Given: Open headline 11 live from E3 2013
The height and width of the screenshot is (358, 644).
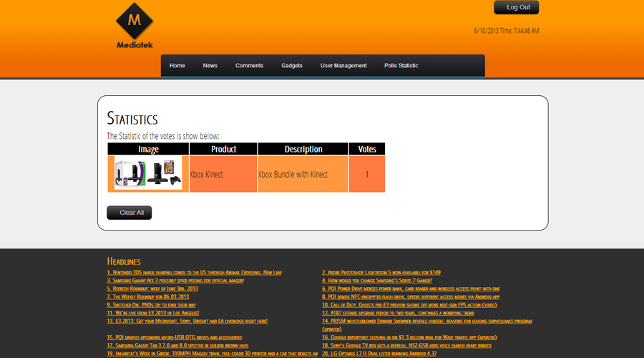Looking at the screenshot, I should (153, 313).
